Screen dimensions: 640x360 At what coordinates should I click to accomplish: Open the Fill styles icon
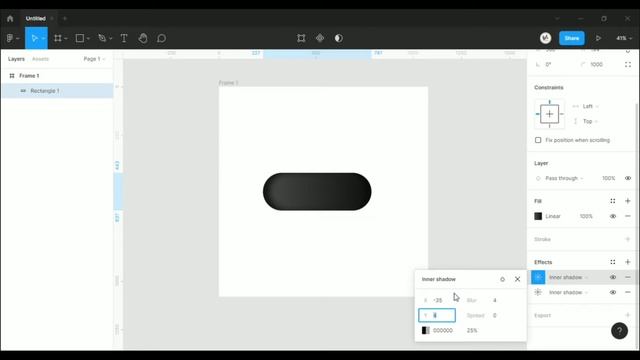point(613,201)
